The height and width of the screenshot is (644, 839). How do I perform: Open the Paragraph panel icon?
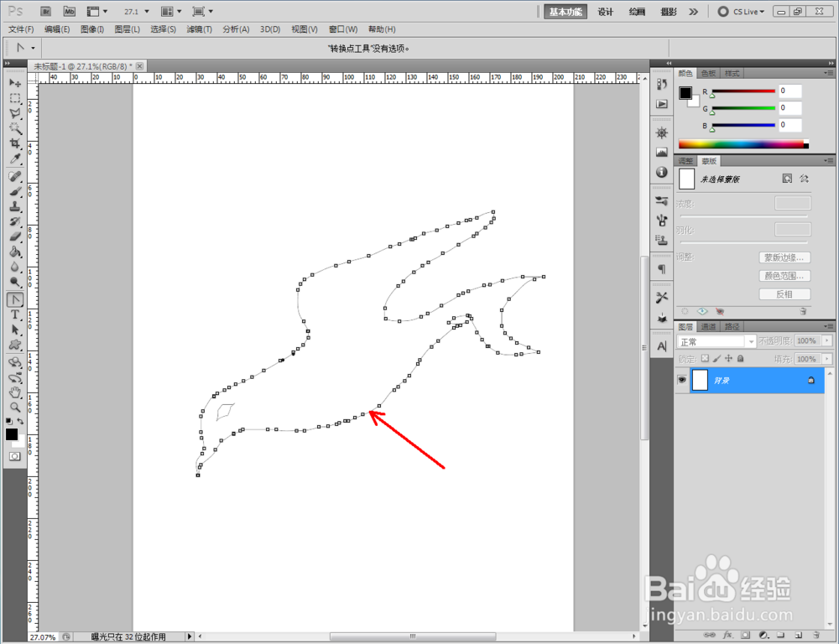point(662,269)
